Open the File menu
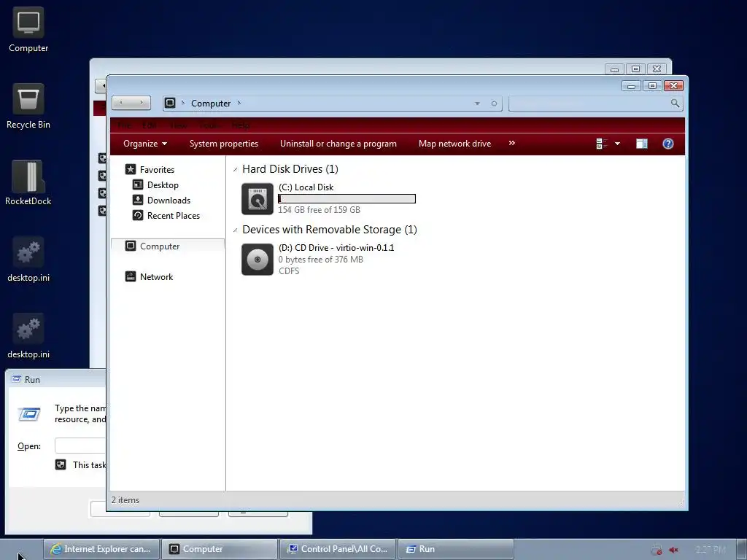The height and width of the screenshot is (560, 747). point(124,125)
